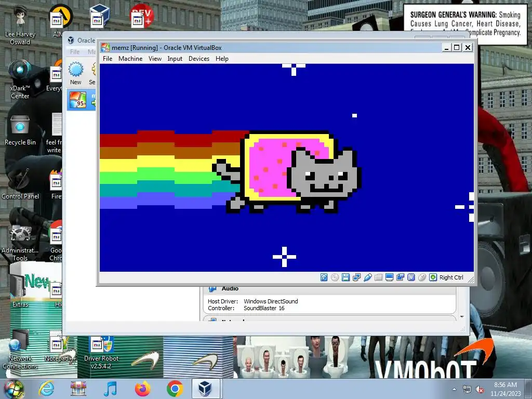Viewport: 532px width, 399px height.
Task: Click inside the Nyan Cat VM display
Action: pyautogui.click(x=286, y=168)
